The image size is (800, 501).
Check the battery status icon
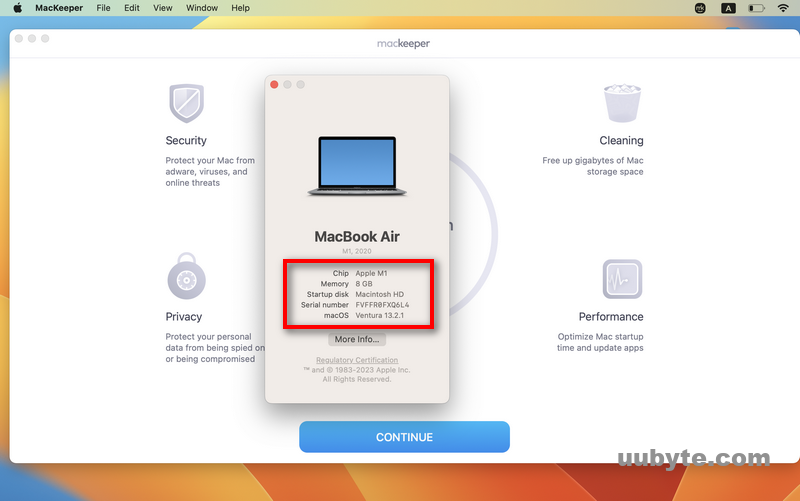click(756, 8)
